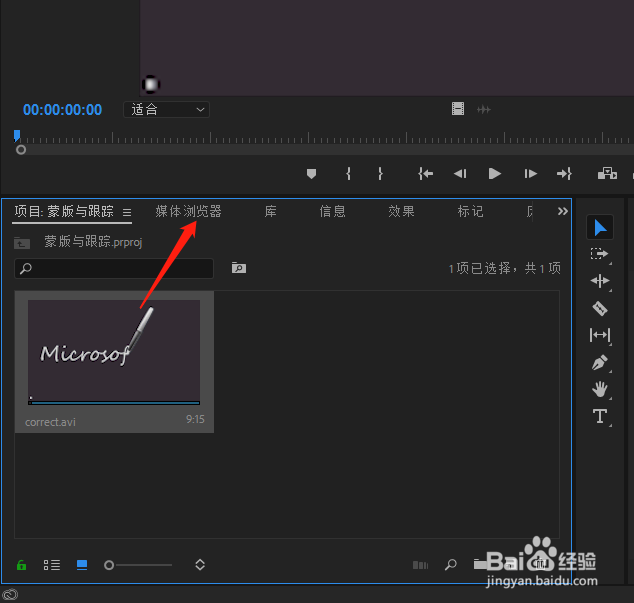
Task: Show hidden panel tabs with double chevron
Action: pos(562,211)
